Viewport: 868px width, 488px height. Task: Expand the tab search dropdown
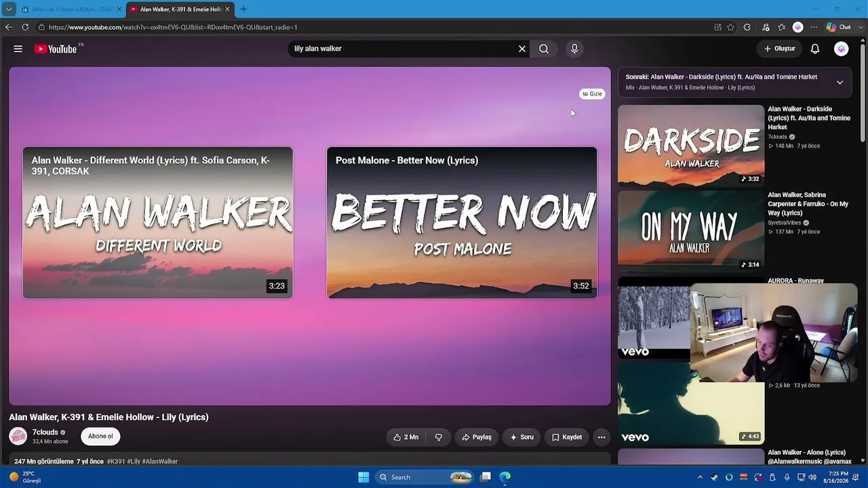(x=9, y=9)
